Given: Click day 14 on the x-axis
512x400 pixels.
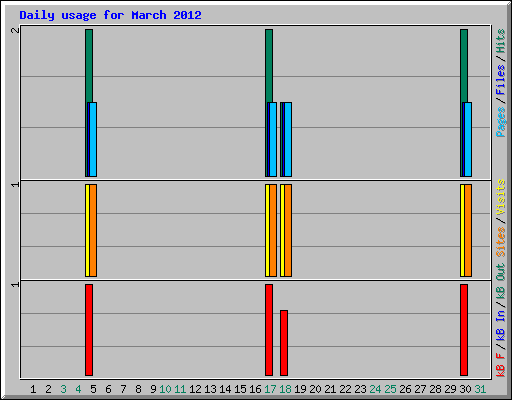Looking at the screenshot, I should [x=225, y=389].
